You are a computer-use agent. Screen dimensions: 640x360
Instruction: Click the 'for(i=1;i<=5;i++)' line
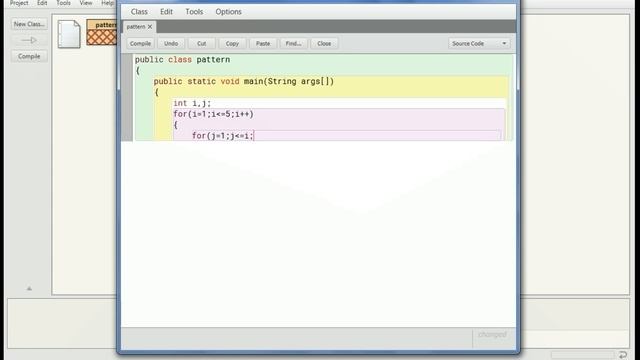pos(213,114)
